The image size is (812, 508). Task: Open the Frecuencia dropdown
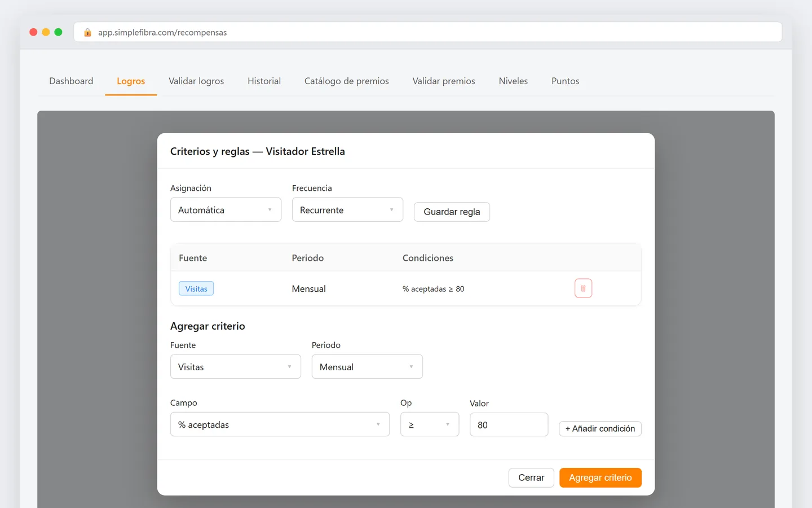(x=347, y=209)
